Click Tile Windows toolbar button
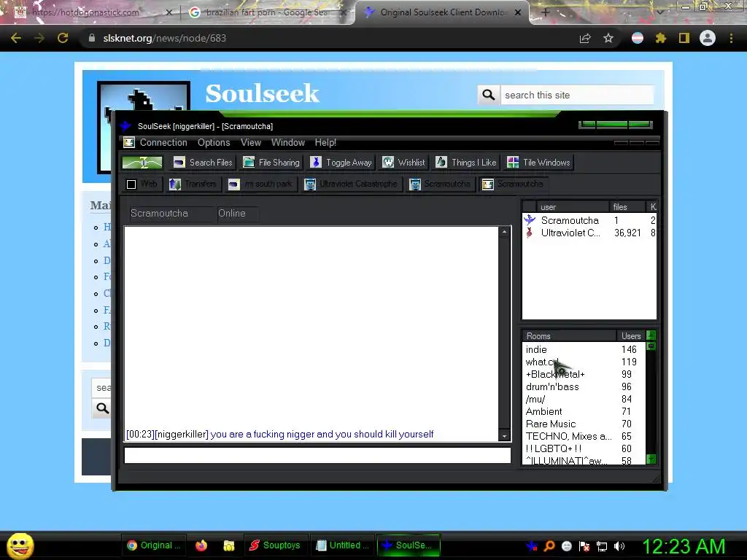The height and width of the screenshot is (560, 747). [x=538, y=163]
